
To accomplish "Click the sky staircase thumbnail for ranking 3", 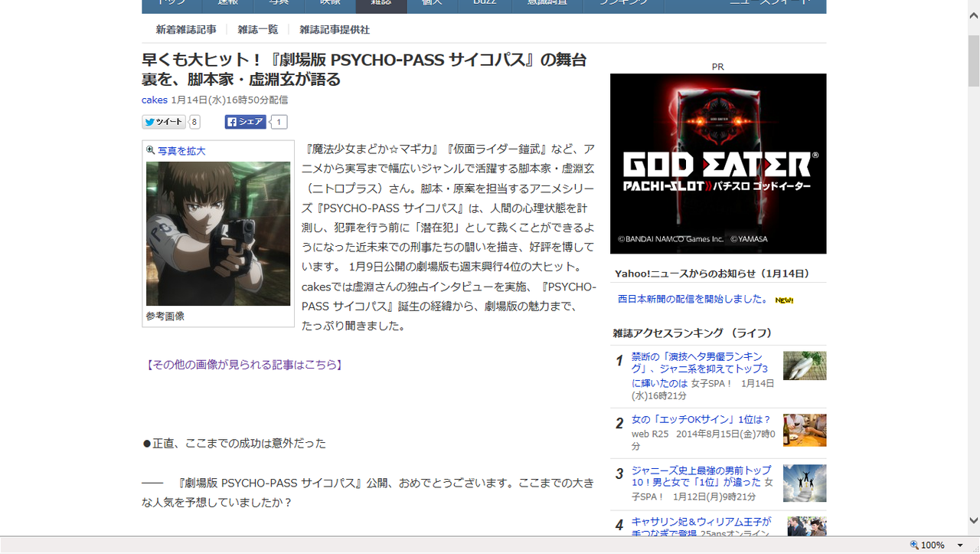I will pyautogui.click(x=805, y=483).
